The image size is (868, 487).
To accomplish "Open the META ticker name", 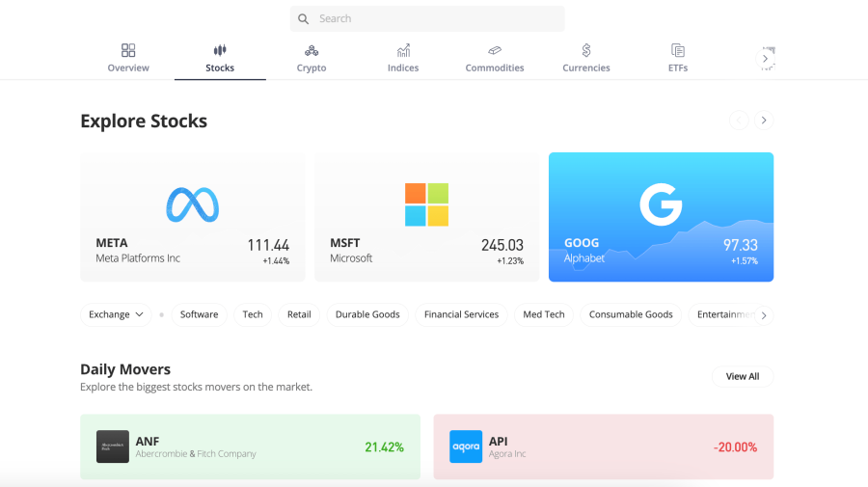I will coord(112,243).
